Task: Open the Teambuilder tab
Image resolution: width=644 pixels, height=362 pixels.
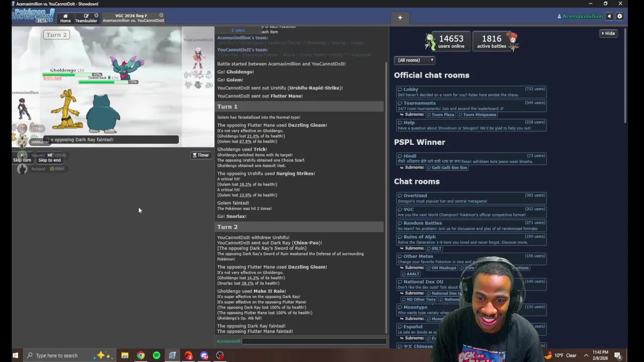Action: coord(86,18)
